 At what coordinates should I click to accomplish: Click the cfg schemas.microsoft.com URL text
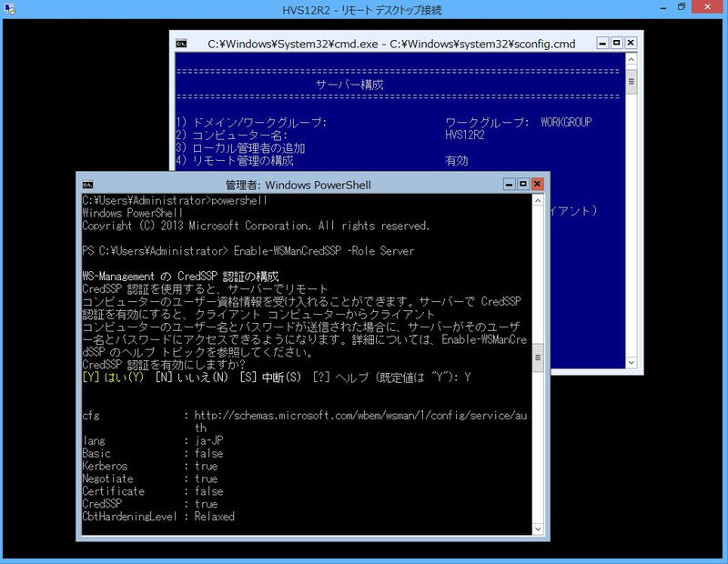pos(360,421)
